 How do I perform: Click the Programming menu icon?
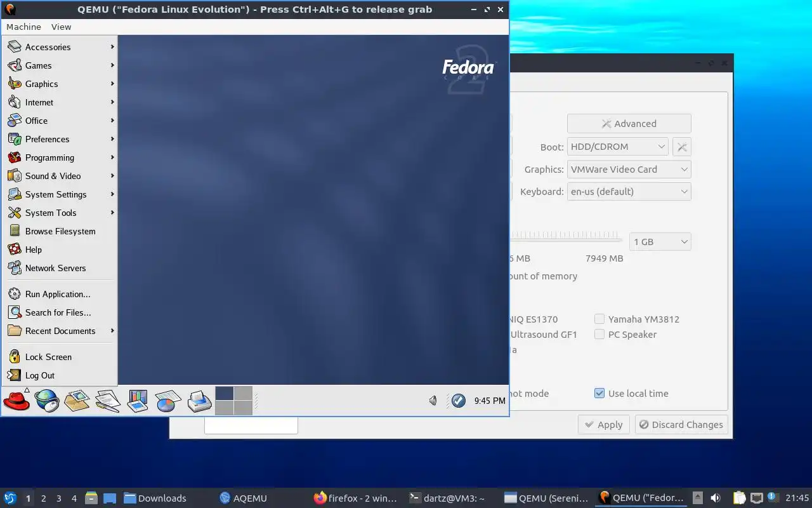pyautogui.click(x=15, y=157)
